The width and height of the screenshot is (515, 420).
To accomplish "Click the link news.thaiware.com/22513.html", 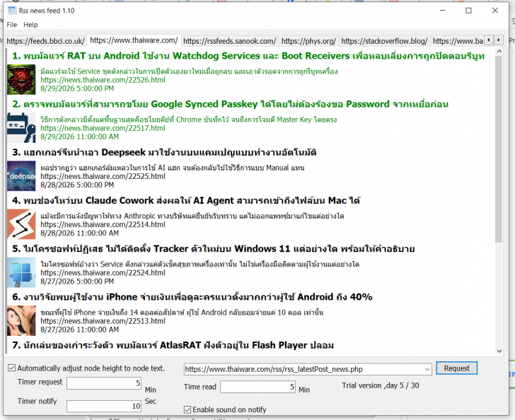I will point(103,321).
